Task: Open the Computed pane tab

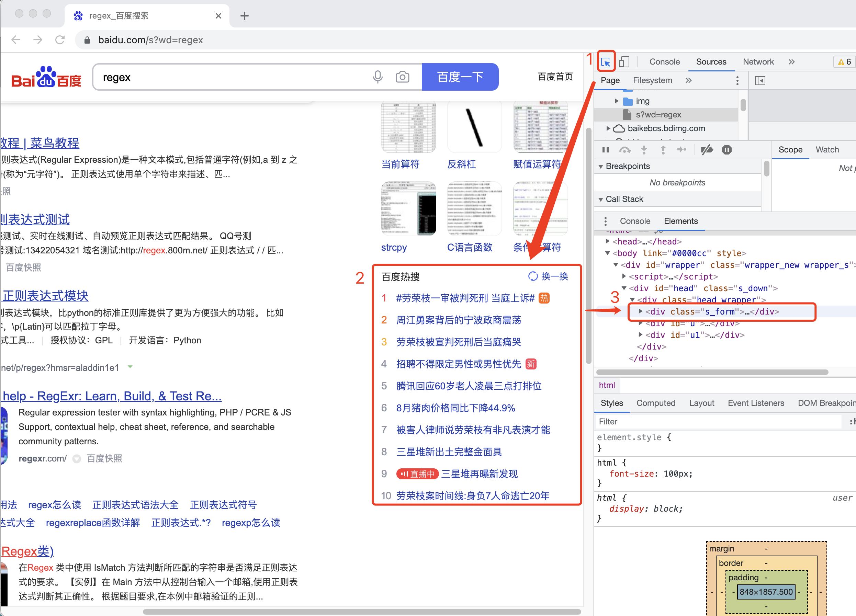Action: (x=656, y=403)
